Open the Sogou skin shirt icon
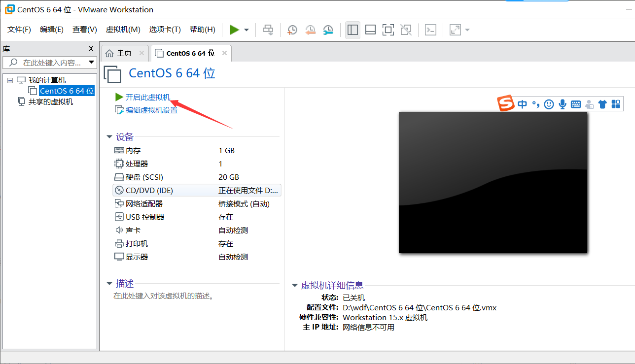This screenshot has height=364, width=635. 602,104
